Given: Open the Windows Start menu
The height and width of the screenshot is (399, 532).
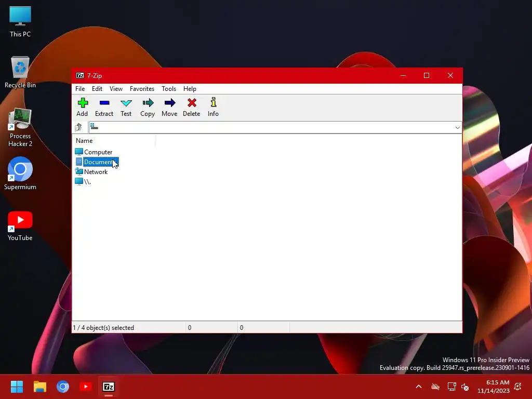Looking at the screenshot, I should (17, 387).
